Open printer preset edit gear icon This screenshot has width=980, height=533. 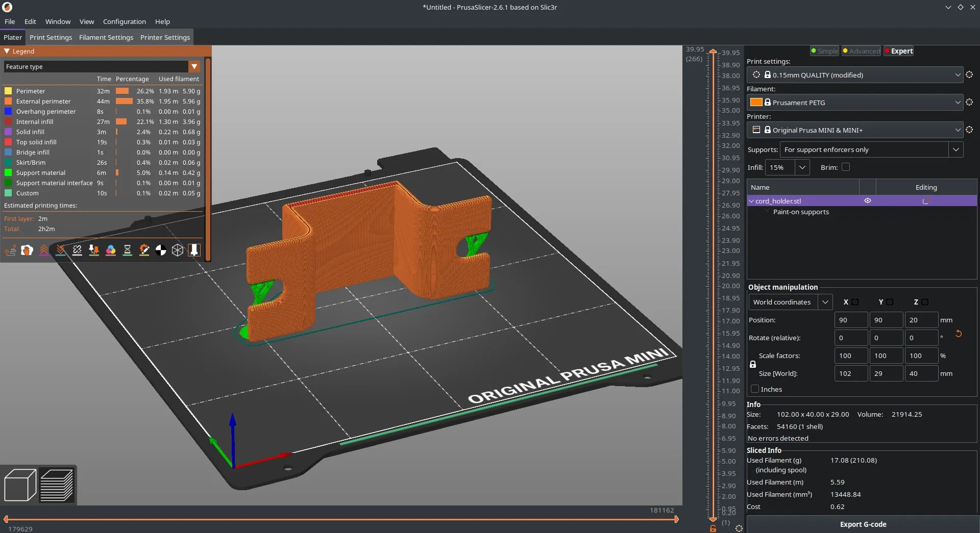(969, 130)
